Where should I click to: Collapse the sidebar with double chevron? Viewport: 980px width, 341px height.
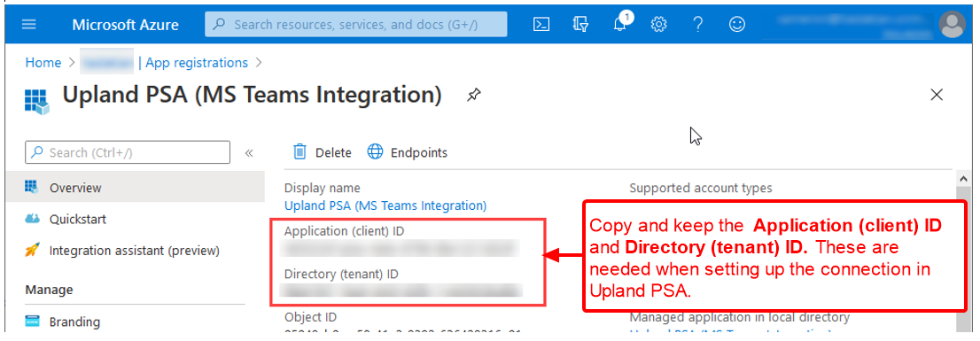249,152
